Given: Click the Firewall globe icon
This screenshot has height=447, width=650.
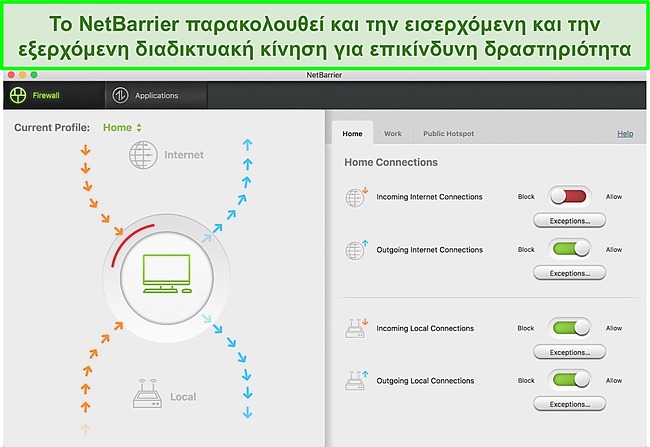Looking at the screenshot, I should coord(18,95).
